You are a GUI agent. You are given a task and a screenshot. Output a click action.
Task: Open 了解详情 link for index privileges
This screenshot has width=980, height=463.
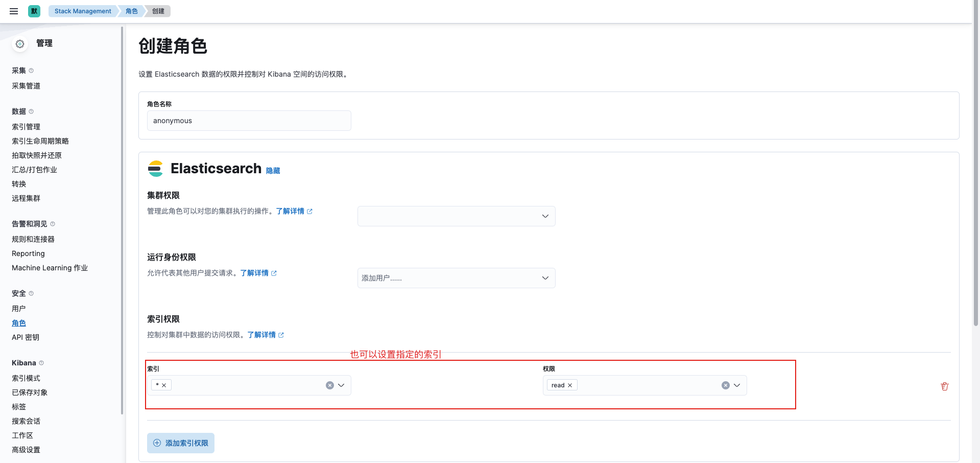(x=261, y=335)
